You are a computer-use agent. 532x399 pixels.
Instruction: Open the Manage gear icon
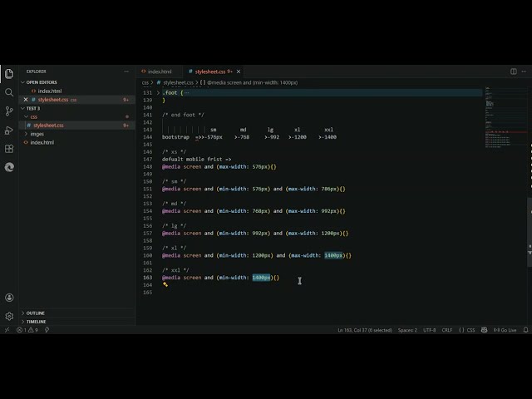[x=9, y=316]
